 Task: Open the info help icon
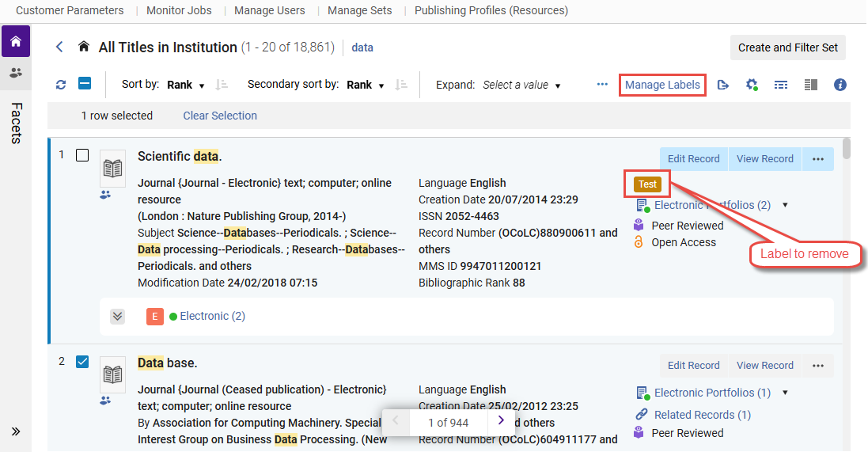coord(840,85)
